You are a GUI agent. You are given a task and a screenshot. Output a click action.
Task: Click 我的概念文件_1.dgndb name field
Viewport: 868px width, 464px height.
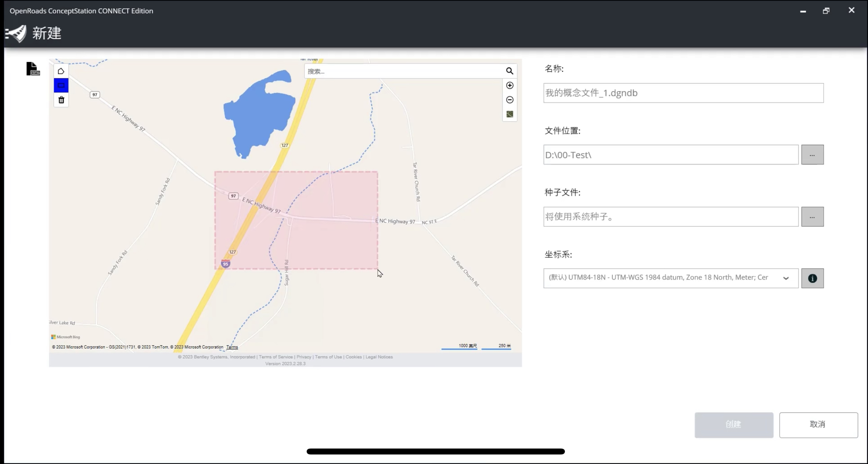click(x=683, y=92)
